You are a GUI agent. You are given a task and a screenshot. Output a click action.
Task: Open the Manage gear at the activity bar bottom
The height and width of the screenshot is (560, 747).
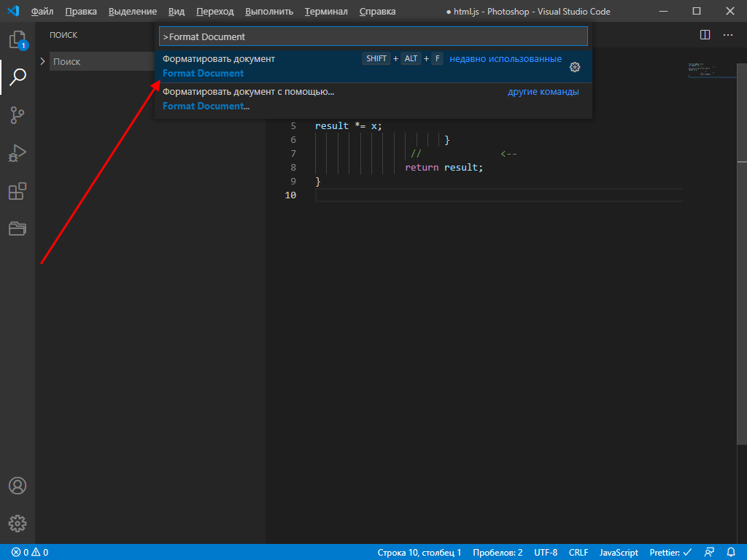pos(18,523)
